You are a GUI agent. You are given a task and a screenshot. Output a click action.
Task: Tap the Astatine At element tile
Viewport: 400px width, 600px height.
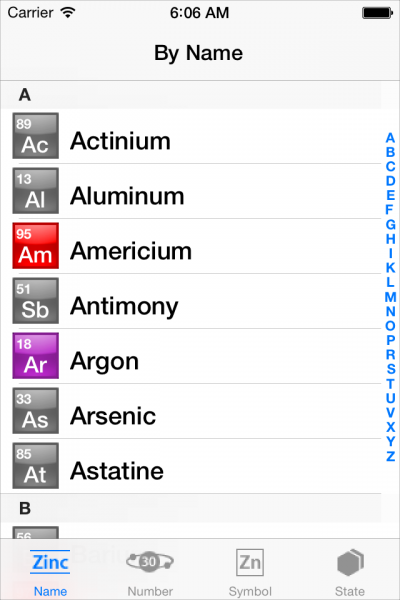[x=36, y=466]
